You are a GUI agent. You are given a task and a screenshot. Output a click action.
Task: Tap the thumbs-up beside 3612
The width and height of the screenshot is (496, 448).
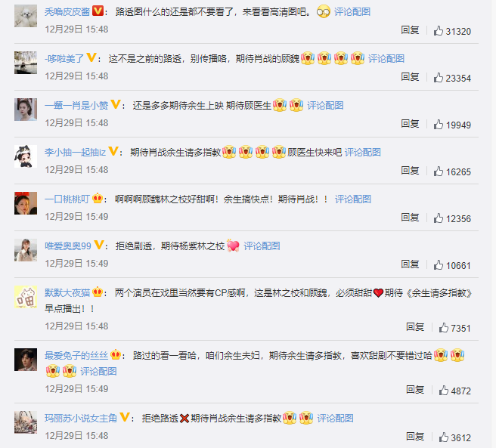click(444, 437)
